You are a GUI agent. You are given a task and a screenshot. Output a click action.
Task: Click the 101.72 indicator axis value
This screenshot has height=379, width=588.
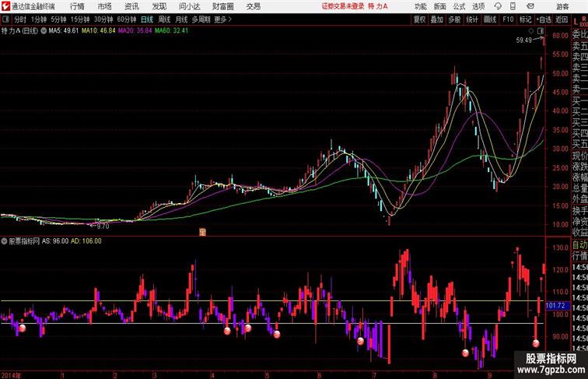(x=555, y=305)
